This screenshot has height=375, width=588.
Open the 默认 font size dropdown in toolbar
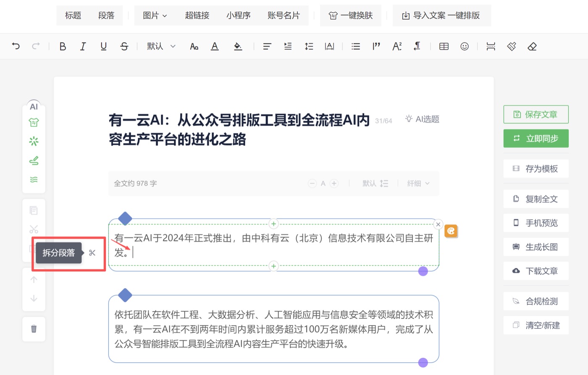point(161,46)
